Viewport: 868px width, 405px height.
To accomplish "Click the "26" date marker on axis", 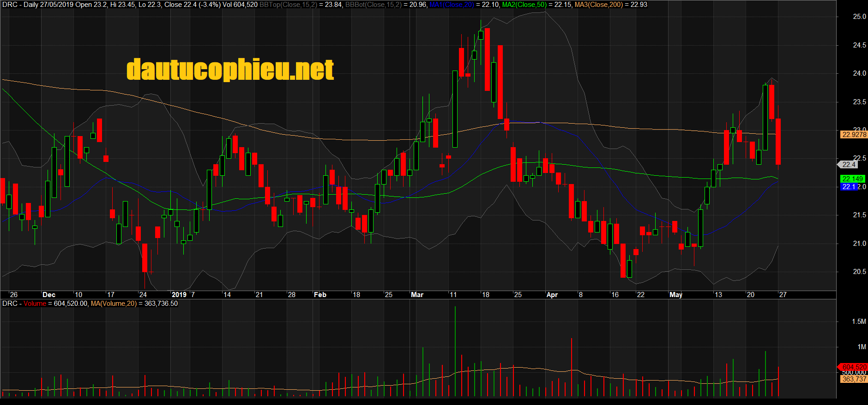I will (x=14, y=295).
